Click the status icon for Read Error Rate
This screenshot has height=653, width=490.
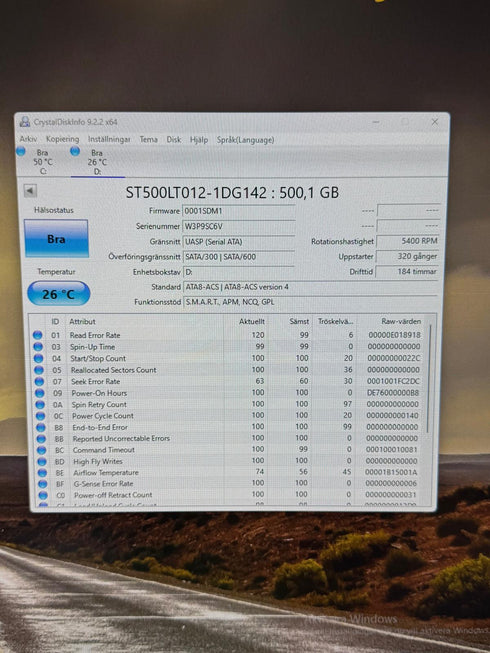pyautogui.click(x=37, y=335)
